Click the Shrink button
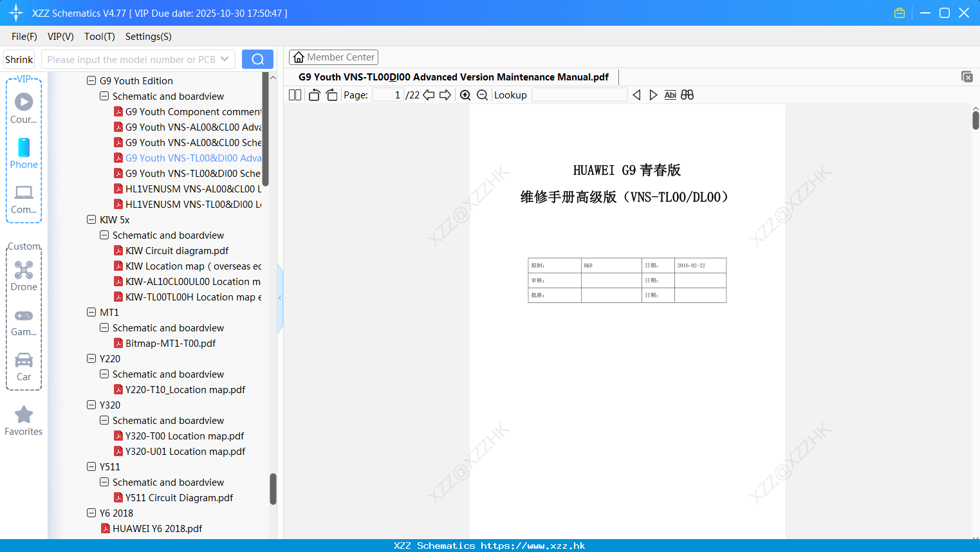The height and width of the screenshot is (552, 980). [x=19, y=59]
